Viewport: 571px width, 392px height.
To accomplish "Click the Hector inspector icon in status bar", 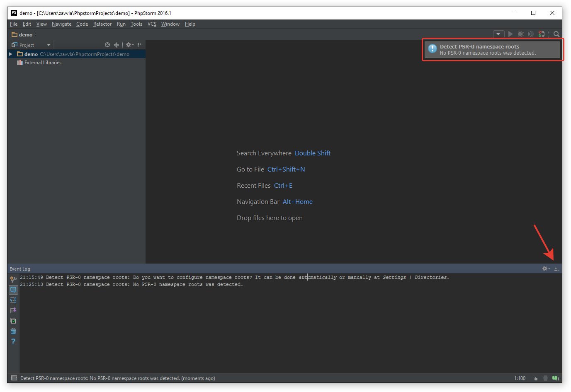I will point(545,378).
